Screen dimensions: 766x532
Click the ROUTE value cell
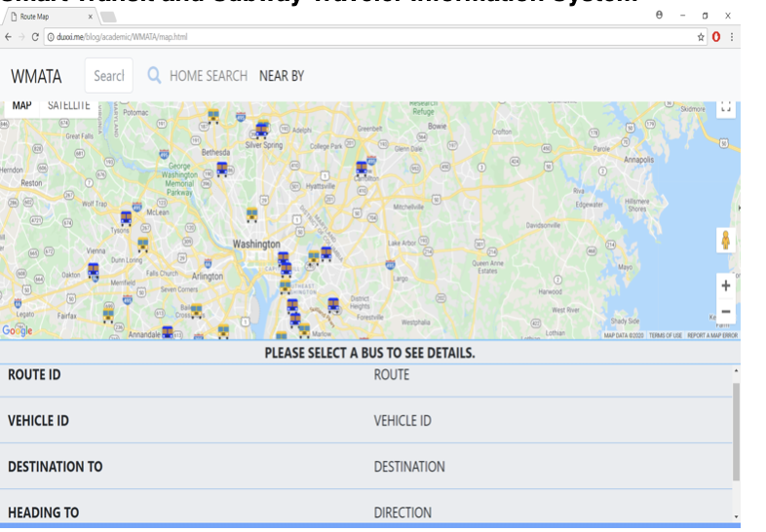(392, 375)
